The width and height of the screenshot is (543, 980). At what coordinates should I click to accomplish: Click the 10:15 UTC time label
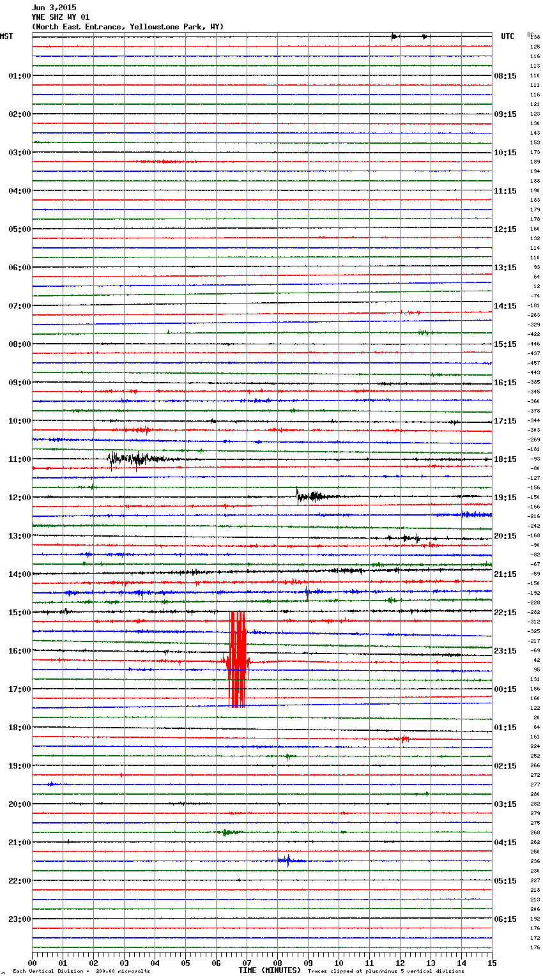(505, 153)
